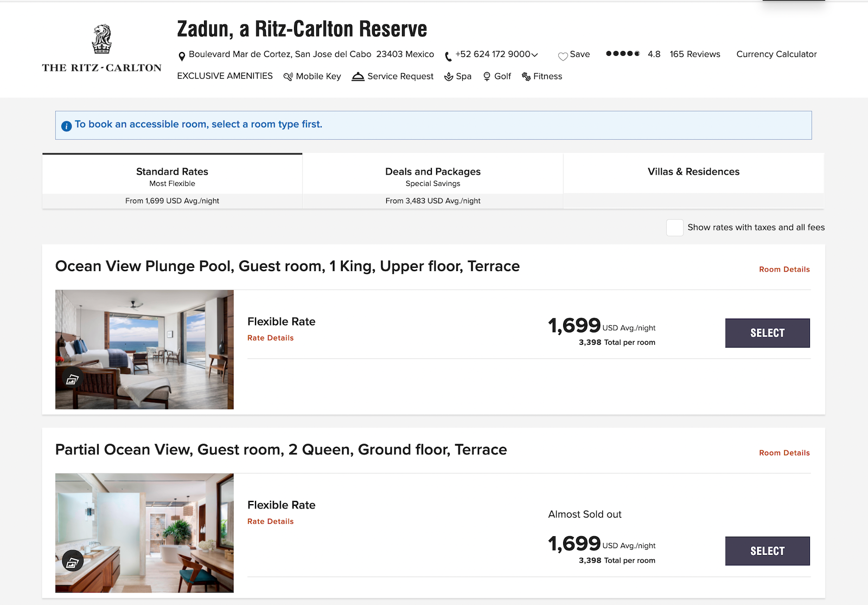The image size is (868, 605).
Task: Open Mobile Key
Action: tap(288, 76)
